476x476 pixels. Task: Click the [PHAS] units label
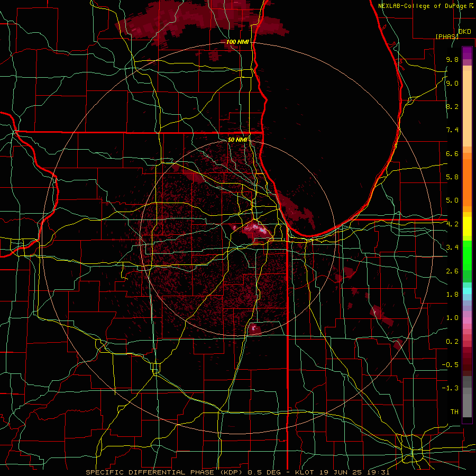click(x=447, y=36)
